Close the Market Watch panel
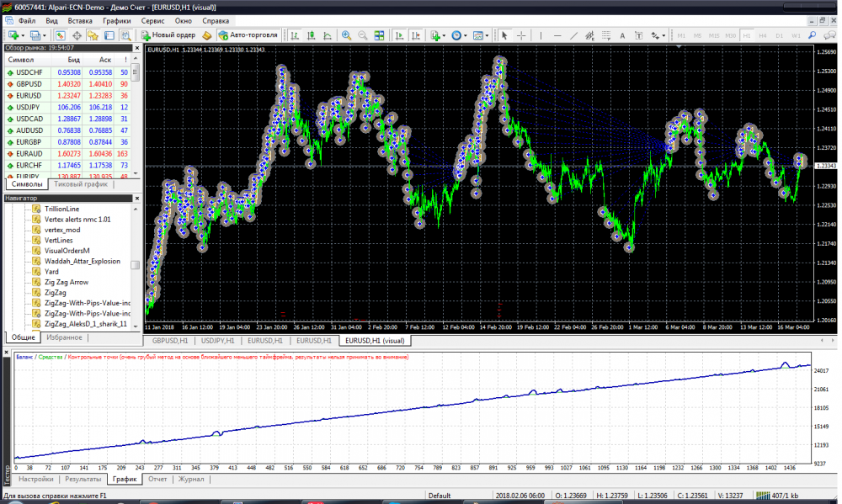 coord(136,48)
